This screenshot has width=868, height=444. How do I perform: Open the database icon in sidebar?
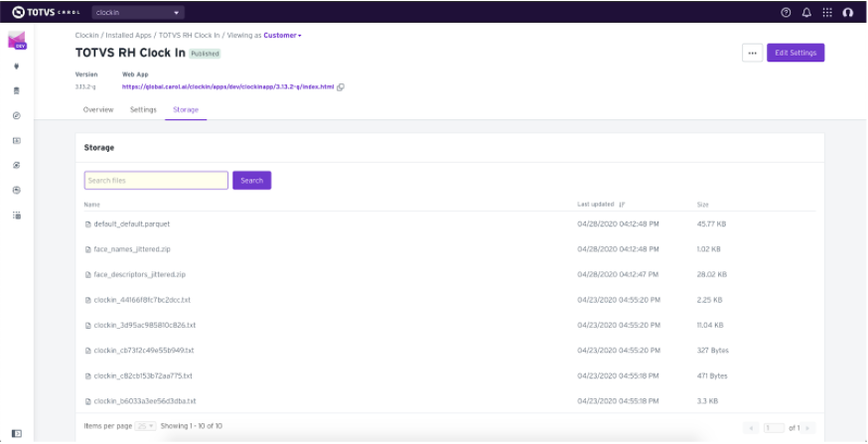(17, 90)
